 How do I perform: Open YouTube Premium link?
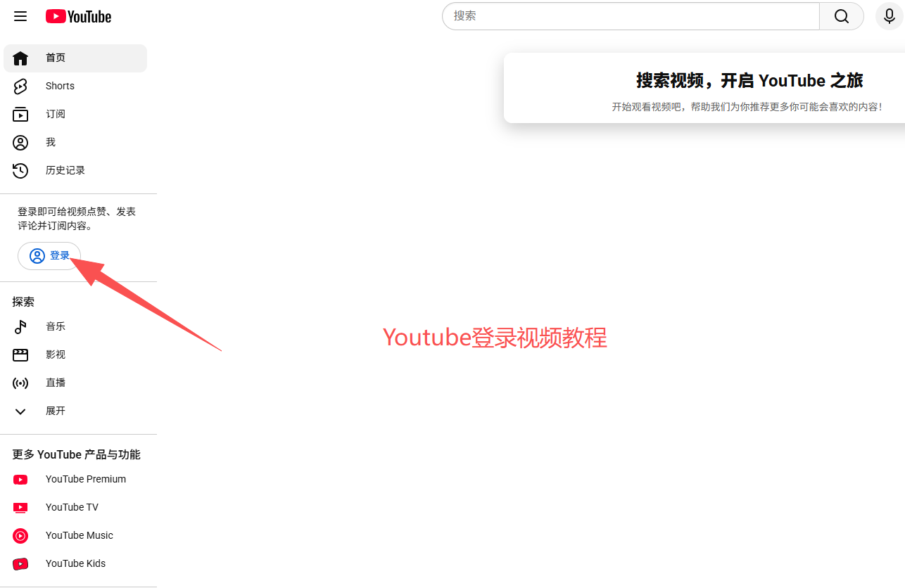coord(75,479)
